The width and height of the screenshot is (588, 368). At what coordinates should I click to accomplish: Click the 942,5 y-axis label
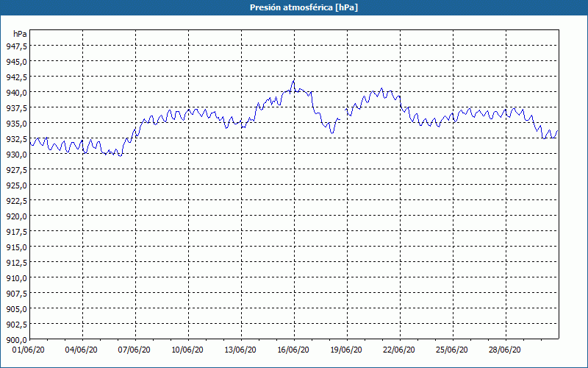(16, 77)
